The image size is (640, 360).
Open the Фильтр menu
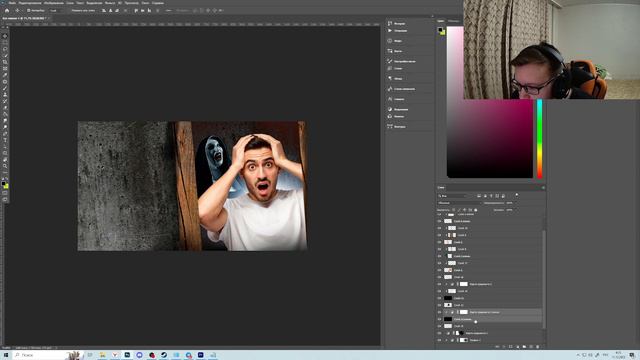click(110, 3)
